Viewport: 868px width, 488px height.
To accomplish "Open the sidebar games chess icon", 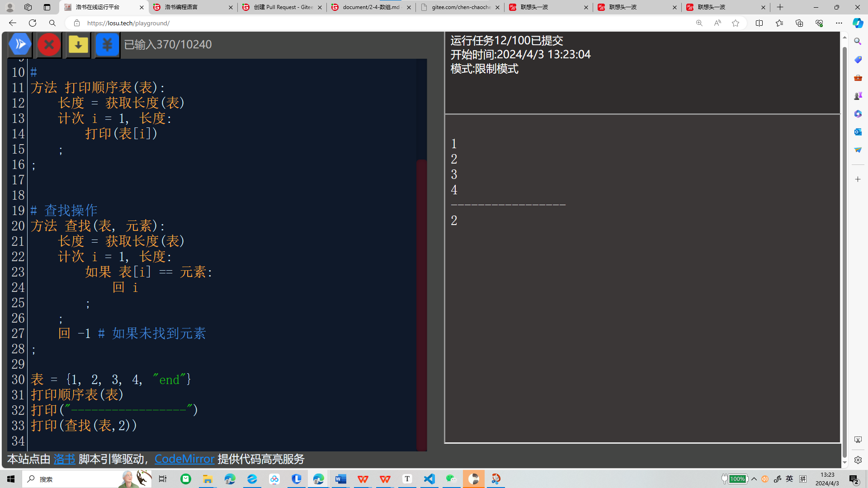I will [x=858, y=96].
